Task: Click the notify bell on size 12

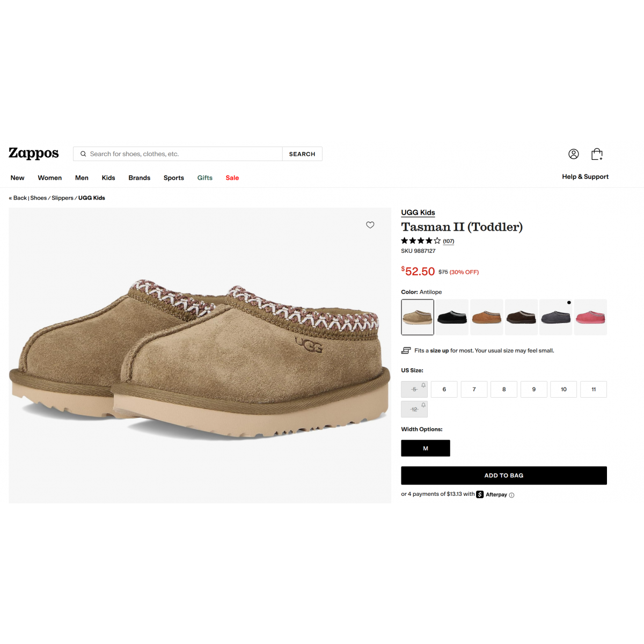Action: pyautogui.click(x=423, y=405)
